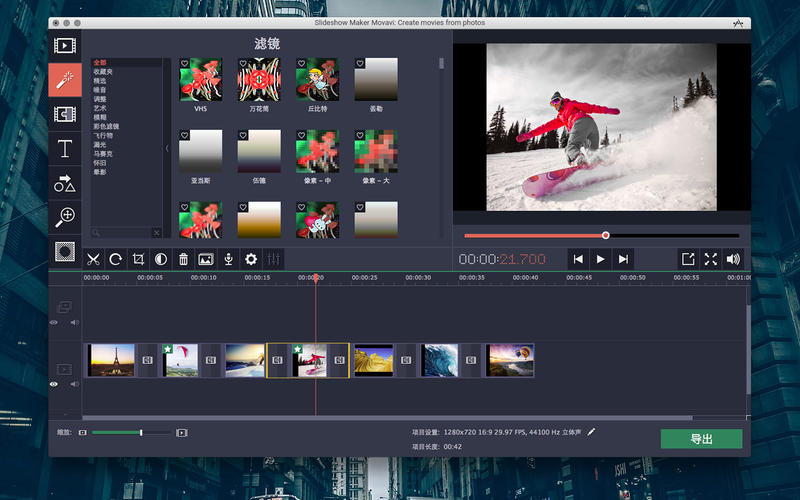
Task: Play the preview video
Action: pyautogui.click(x=601, y=259)
